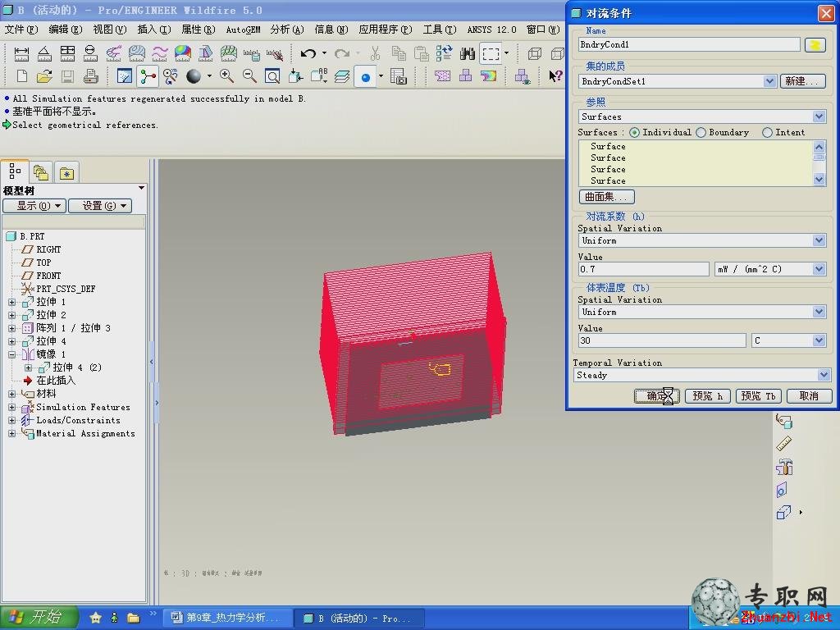The width and height of the screenshot is (840, 630).
Task: Open the 文件 menu
Action: [x=21, y=30]
